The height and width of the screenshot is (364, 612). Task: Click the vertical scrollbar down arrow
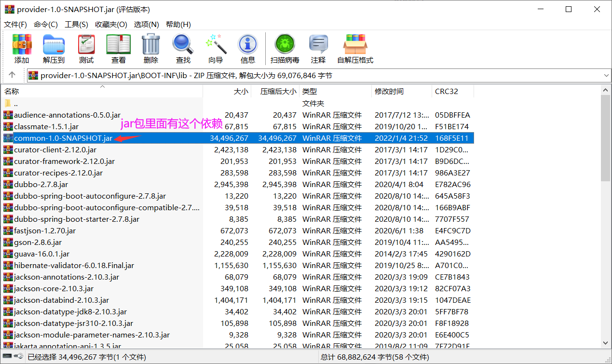[606, 343]
